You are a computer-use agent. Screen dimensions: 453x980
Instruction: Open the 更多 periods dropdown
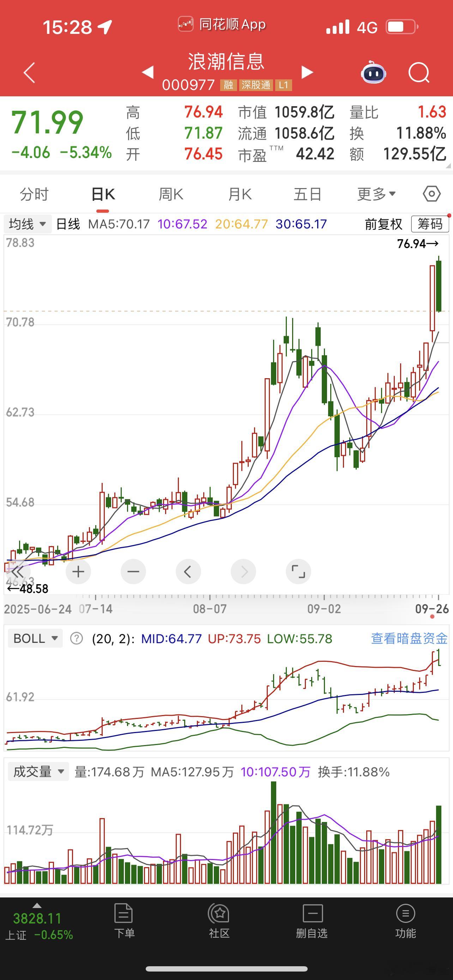[x=376, y=194]
